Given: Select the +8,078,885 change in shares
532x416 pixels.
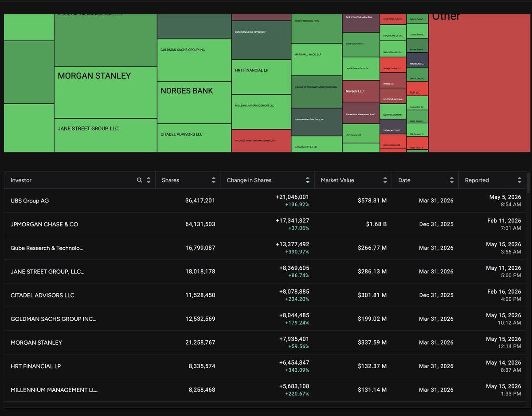Looking at the screenshot, I should coord(293,292).
